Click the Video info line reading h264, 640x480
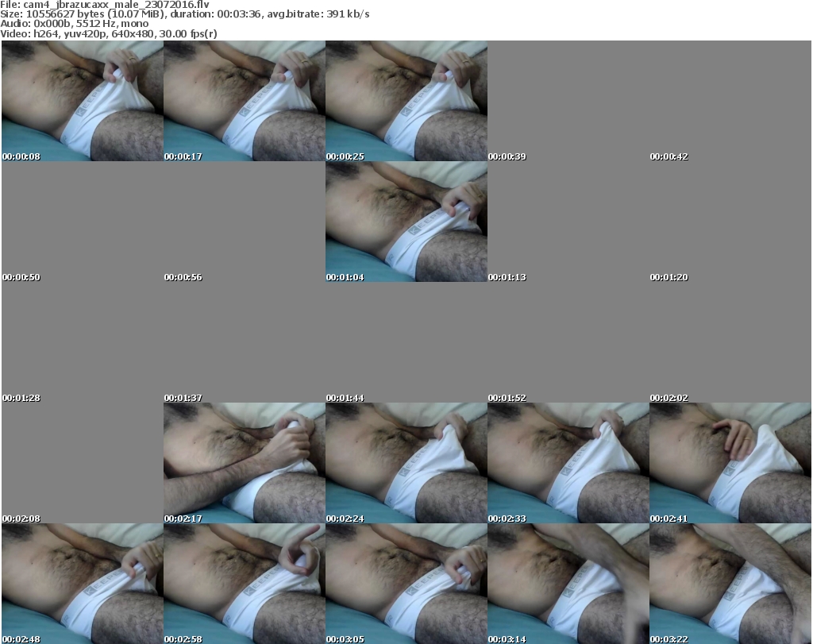Screen dimensions: 813x644 tap(108, 33)
